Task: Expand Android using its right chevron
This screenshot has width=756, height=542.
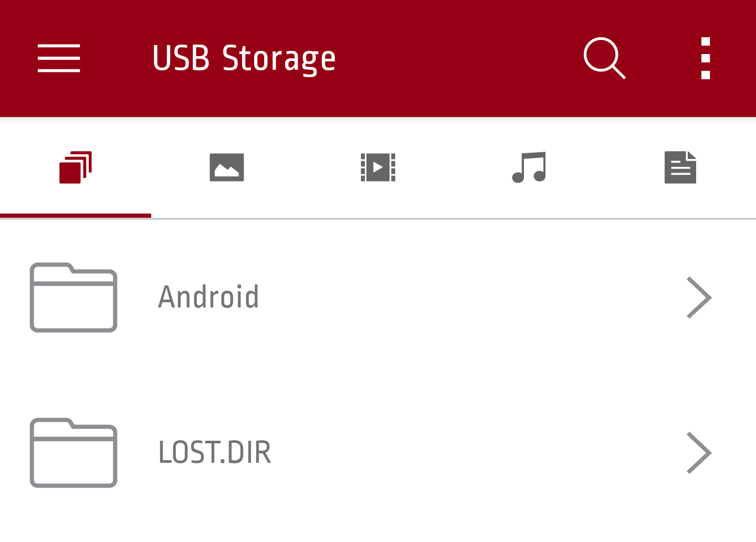Action: (699, 297)
